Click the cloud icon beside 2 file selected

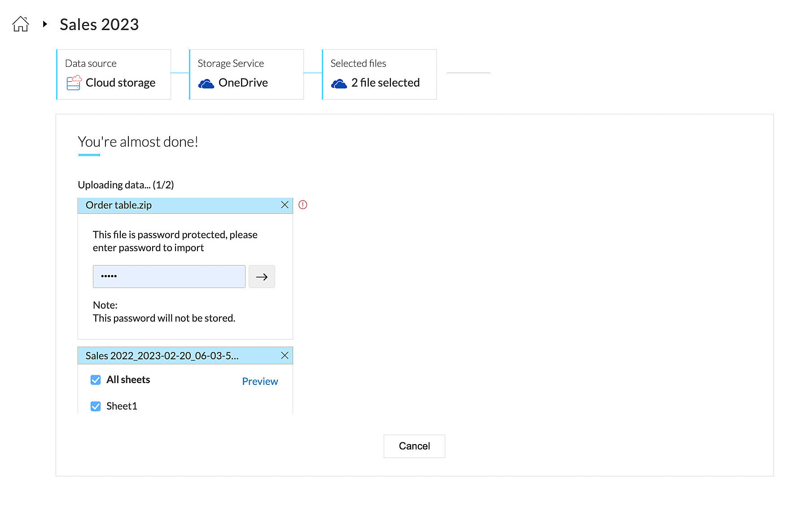(x=339, y=83)
